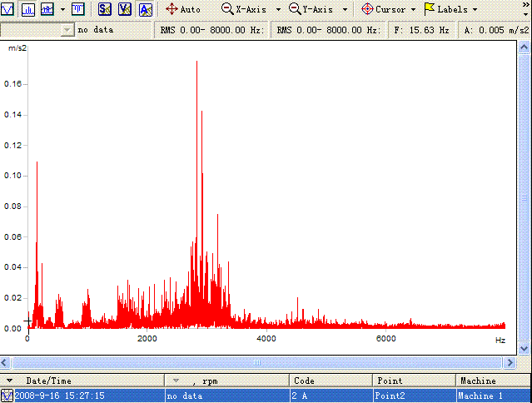532x403 pixels.
Task: Sort by Machine column header
Action: click(494, 381)
